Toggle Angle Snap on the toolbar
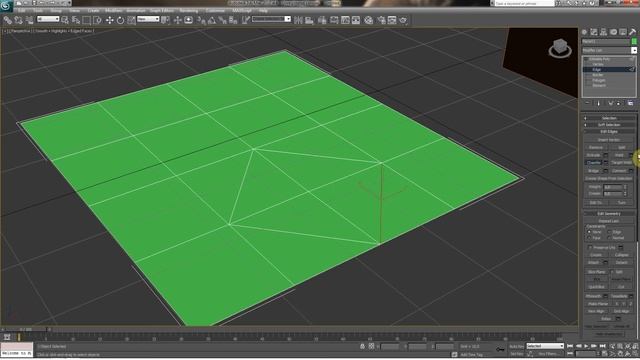 212,20
